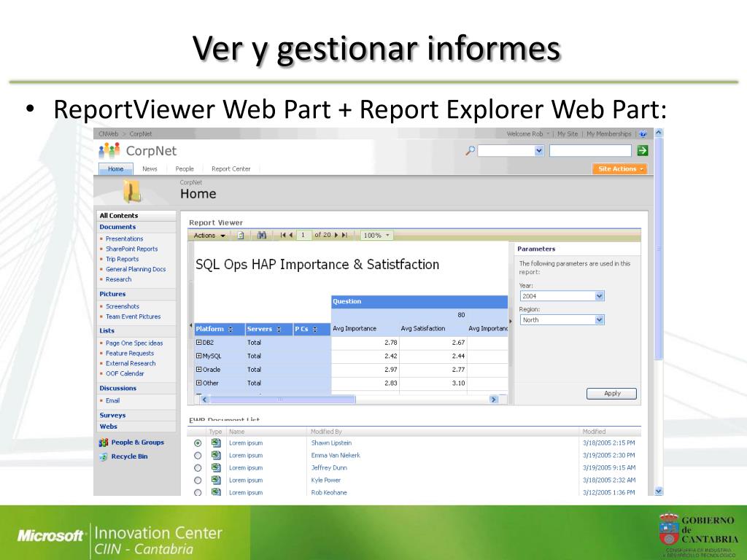Screen dimensions: 747x560
Task: Click the page scroll down arrow
Action: pos(659,491)
